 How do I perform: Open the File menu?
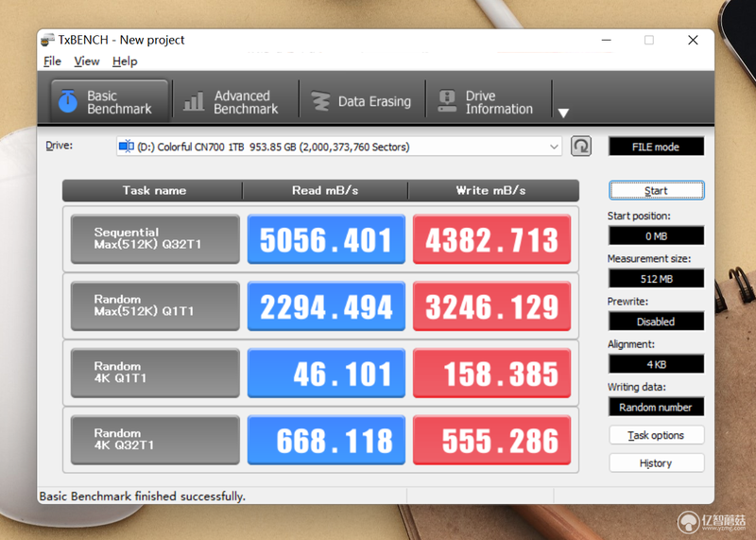52,61
